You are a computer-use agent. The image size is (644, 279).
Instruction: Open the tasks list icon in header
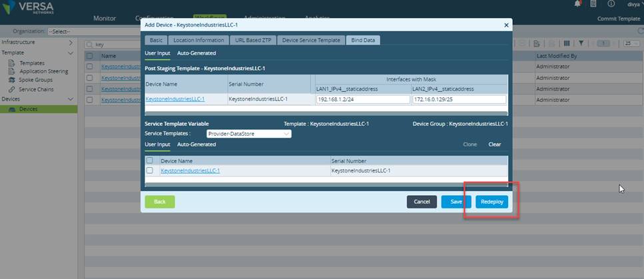[x=593, y=4]
